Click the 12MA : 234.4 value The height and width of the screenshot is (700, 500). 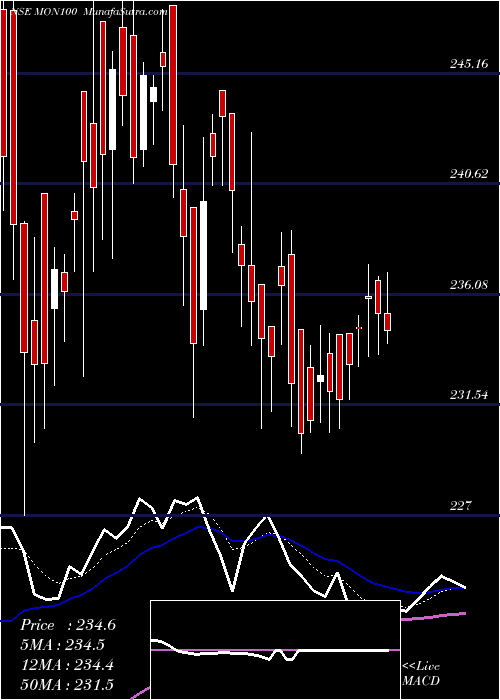[66, 665]
